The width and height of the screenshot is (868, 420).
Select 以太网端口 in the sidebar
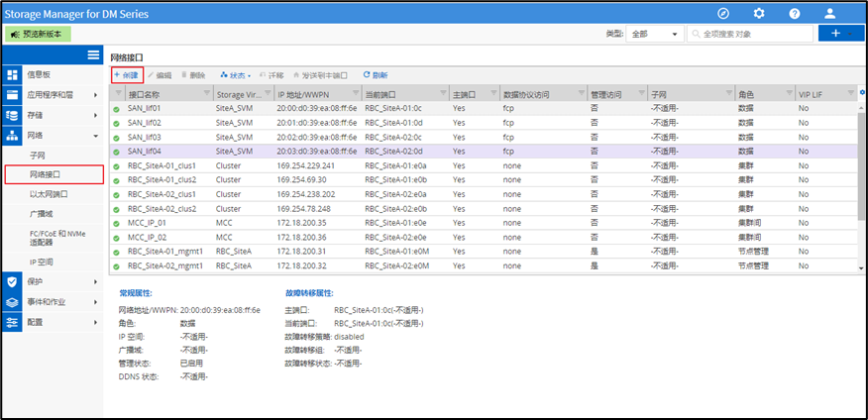click(x=50, y=195)
